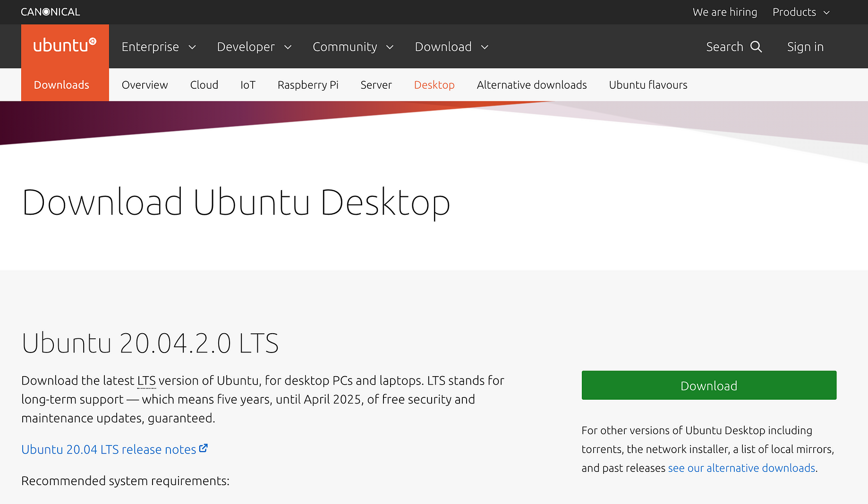Screen dimensions: 868x504
Task: Click the dotted-underlined LTS abbreviation
Action: coord(146,381)
